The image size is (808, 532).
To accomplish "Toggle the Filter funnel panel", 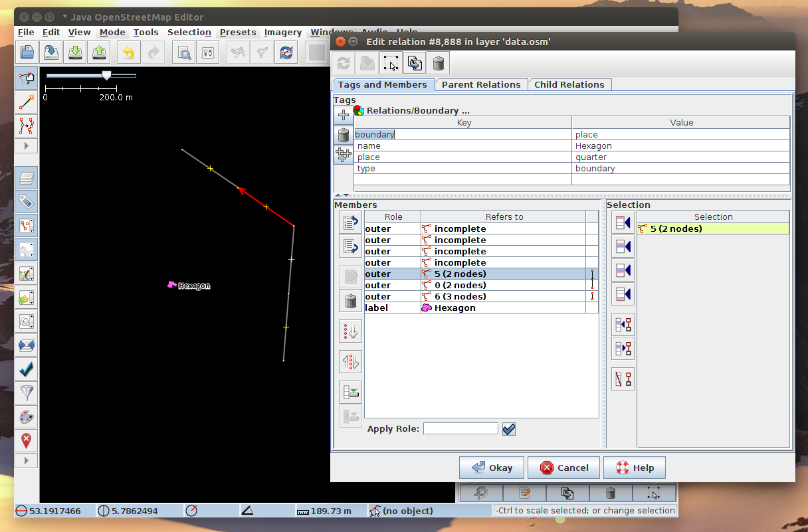I will point(27,393).
